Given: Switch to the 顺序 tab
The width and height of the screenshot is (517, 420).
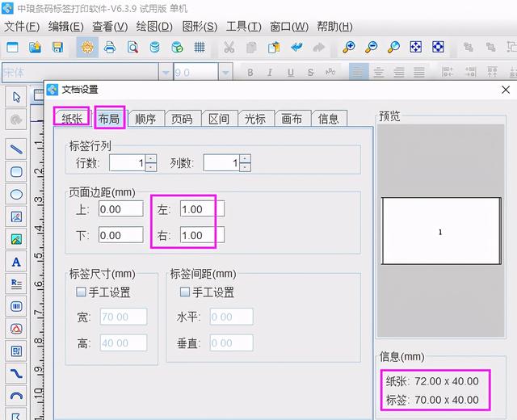Looking at the screenshot, I should click(145, 119).
